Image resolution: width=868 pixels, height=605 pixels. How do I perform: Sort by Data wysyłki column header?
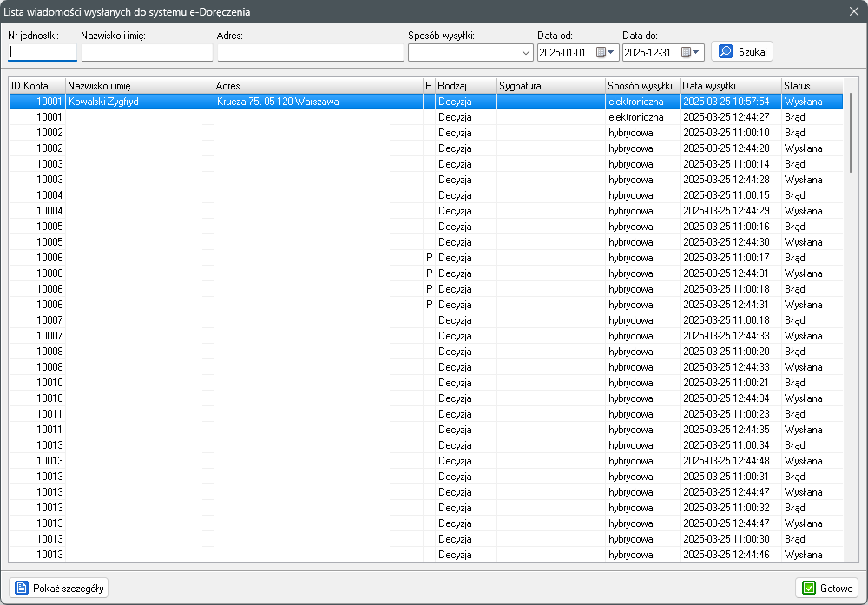pyautogui.click(x=729, y=86)
